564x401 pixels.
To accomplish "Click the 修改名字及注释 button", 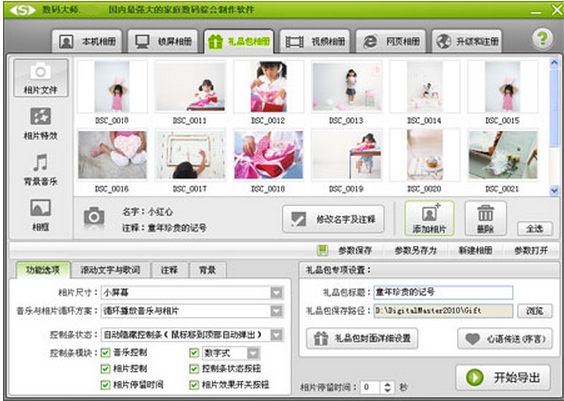I will pos(333,219).
